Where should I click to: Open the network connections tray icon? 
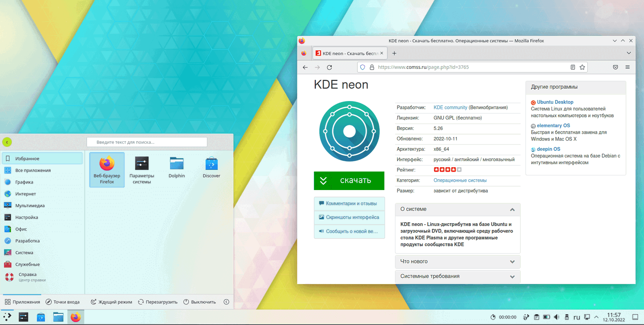click(587, 317)
